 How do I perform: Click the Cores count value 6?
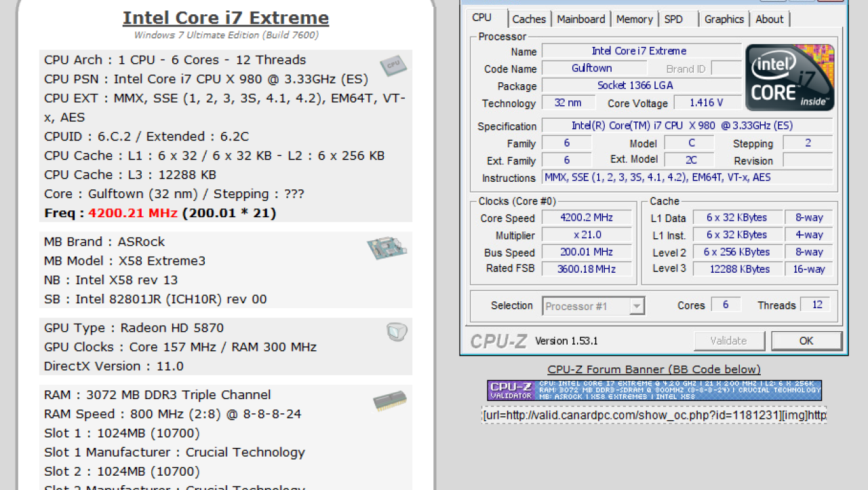(726, 305)
